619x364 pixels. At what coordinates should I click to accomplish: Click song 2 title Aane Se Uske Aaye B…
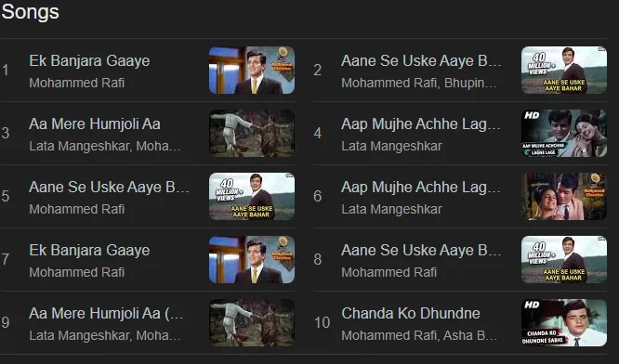(421, 61)
